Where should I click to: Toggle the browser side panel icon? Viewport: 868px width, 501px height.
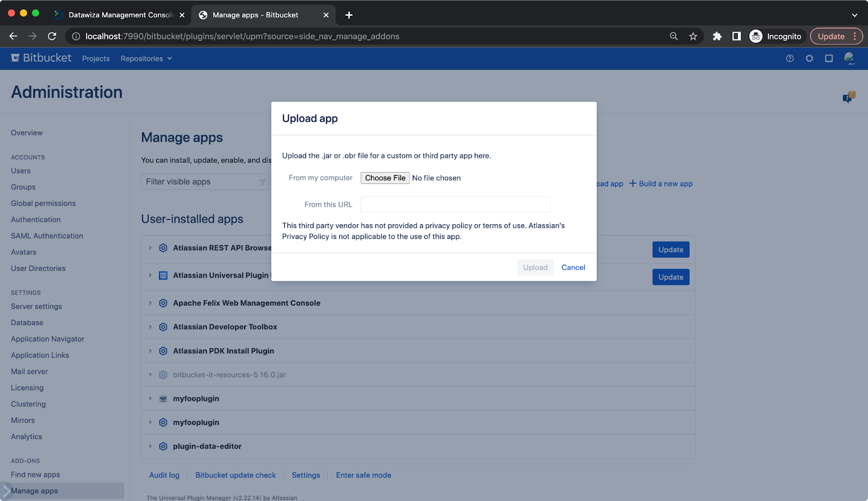(736, 36)
